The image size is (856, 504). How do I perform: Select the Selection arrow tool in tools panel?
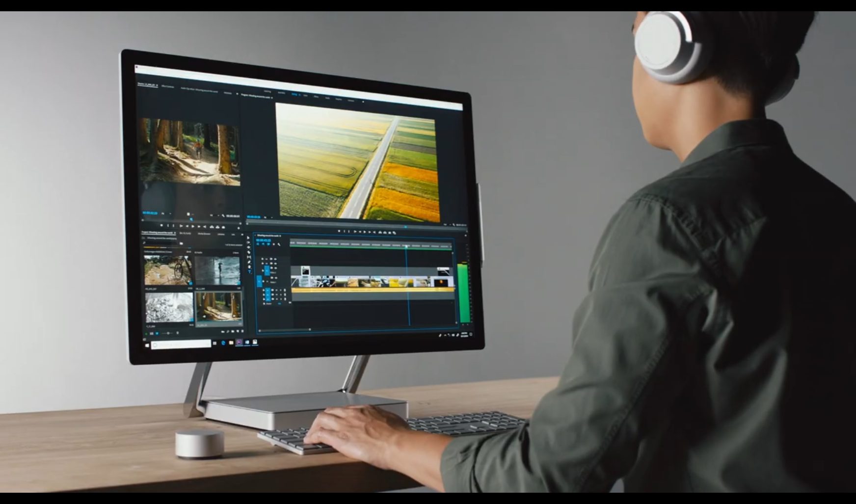point(248,238)
